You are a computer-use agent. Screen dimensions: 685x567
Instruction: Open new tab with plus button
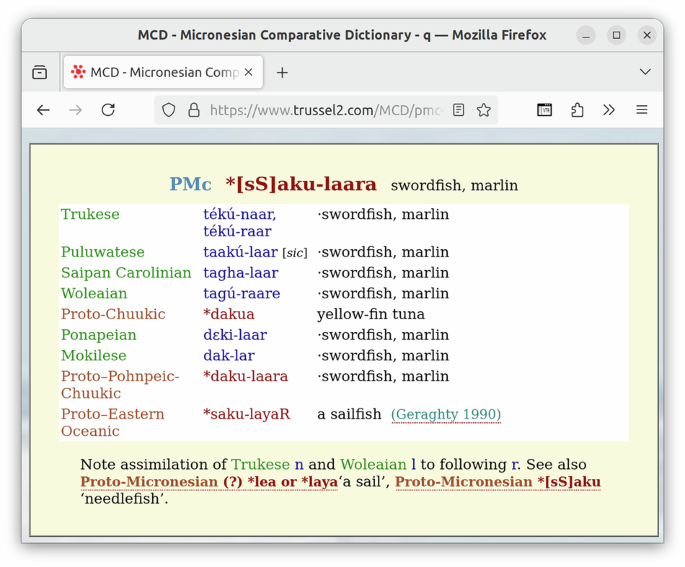282,72
